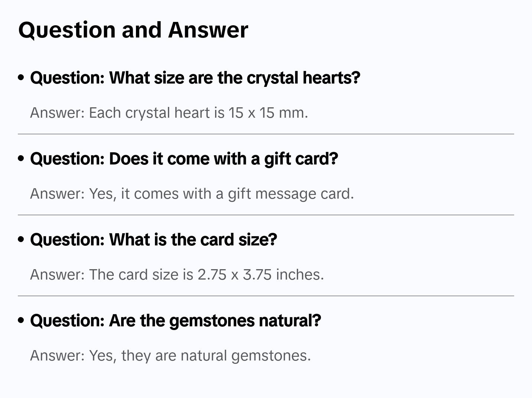The width and height of the screenshot is (532, 398).
Task: Select the 2.75 x 3.75 inches answer
Action: [177, 275]
